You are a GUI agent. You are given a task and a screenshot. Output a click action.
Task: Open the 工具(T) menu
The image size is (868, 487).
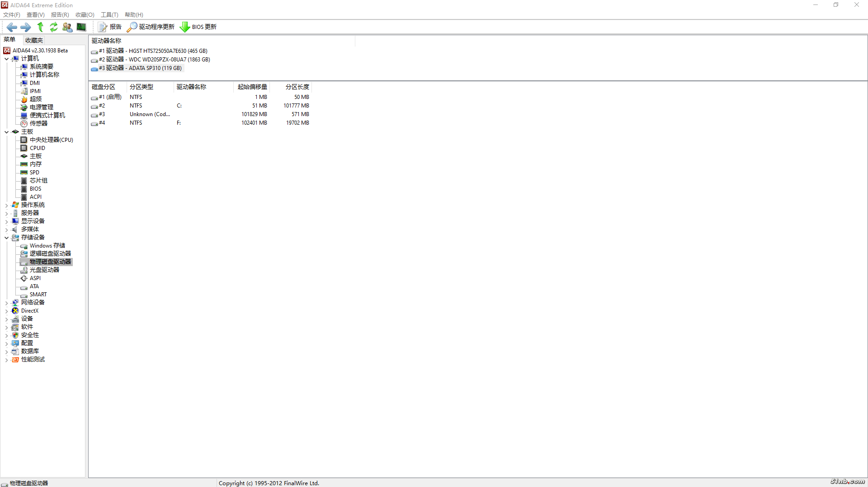pos(109,14)
